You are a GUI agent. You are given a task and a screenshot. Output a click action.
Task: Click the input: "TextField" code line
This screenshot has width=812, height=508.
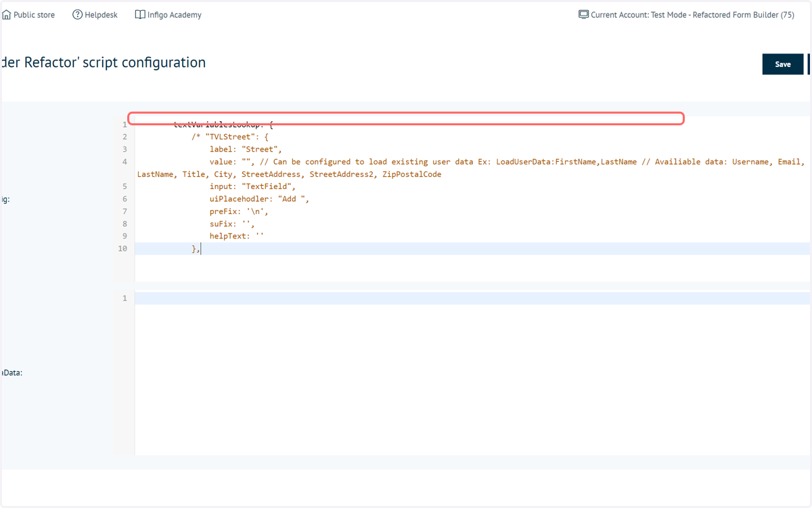pyautogui.click(x=252, y=186)
